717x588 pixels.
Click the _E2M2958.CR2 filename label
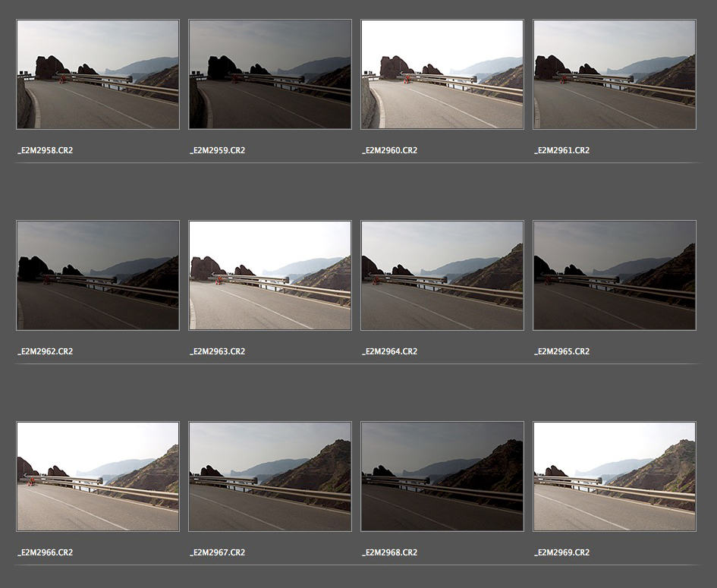click(x=46, y=150)
